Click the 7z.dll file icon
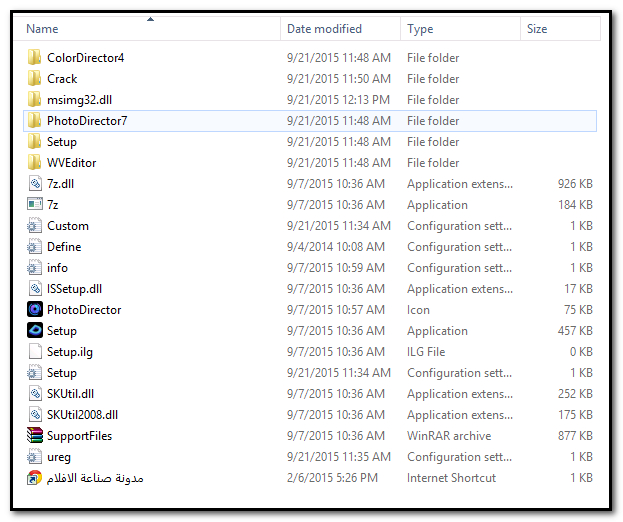The image size is (623, 522). 35,184
